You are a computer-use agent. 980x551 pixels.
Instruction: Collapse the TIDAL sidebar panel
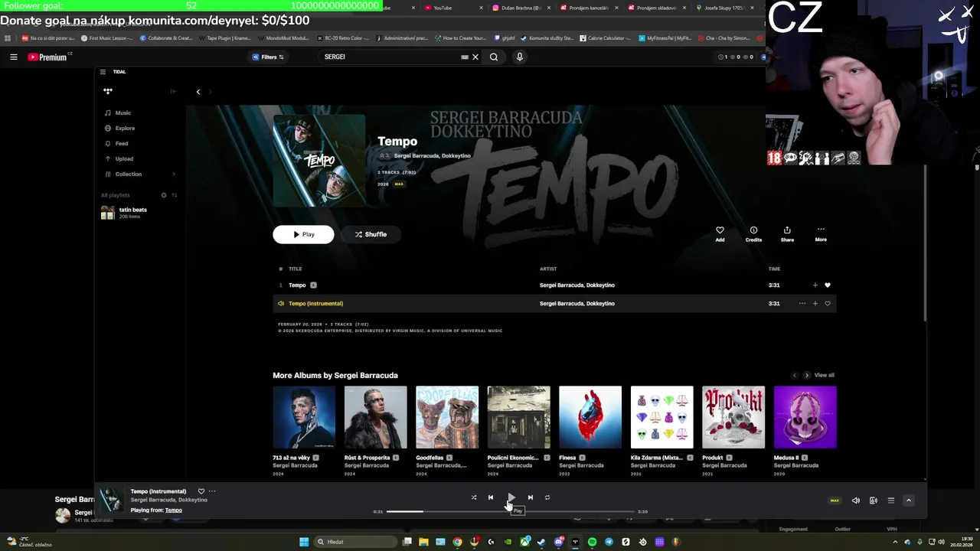pyautogui.click(x=173, y=91)
